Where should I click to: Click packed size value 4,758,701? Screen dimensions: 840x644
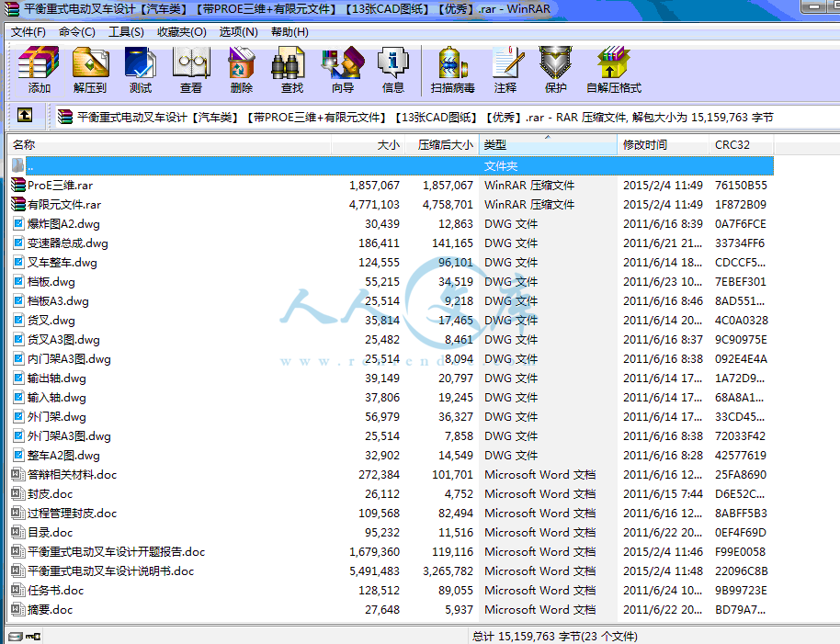[x=448, y=205]
